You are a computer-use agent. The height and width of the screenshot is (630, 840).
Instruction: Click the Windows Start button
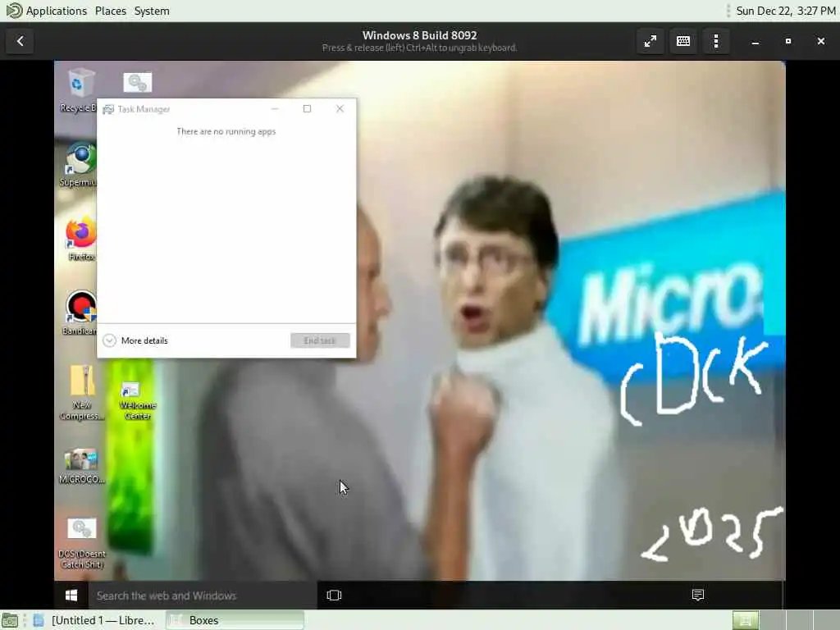pyautogui.click(x=71, y=596)
